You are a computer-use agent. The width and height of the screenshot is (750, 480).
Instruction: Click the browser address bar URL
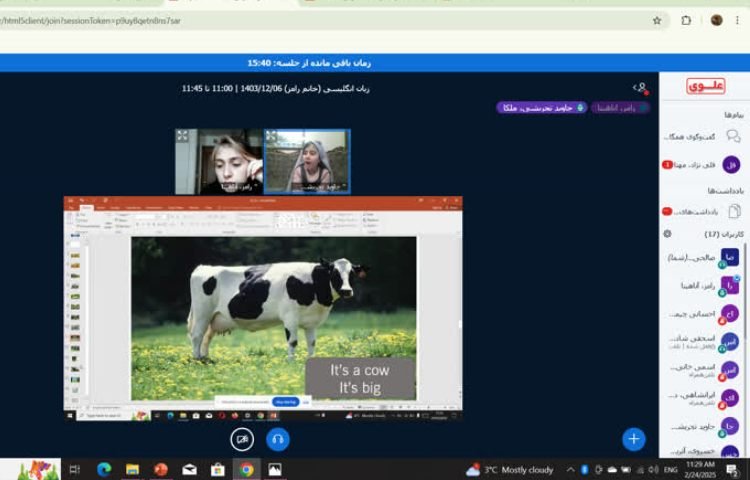(x=90, y=21)
